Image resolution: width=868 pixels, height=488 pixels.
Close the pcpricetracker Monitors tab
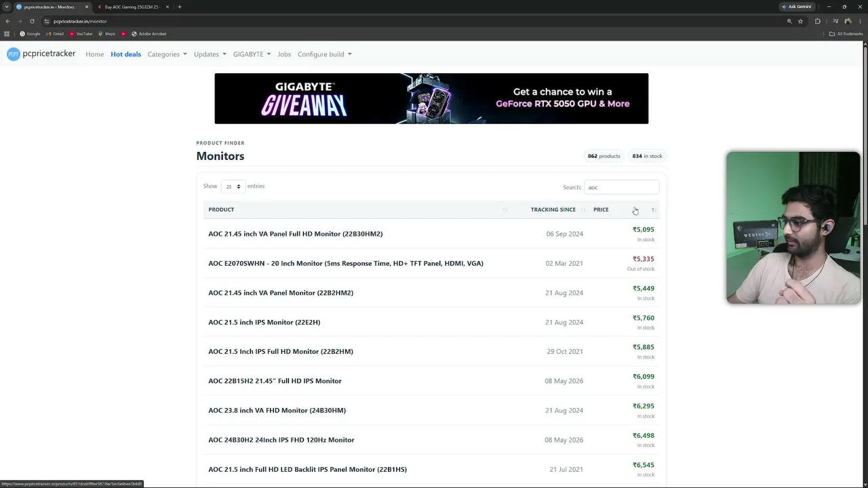[x=87, y=7]
